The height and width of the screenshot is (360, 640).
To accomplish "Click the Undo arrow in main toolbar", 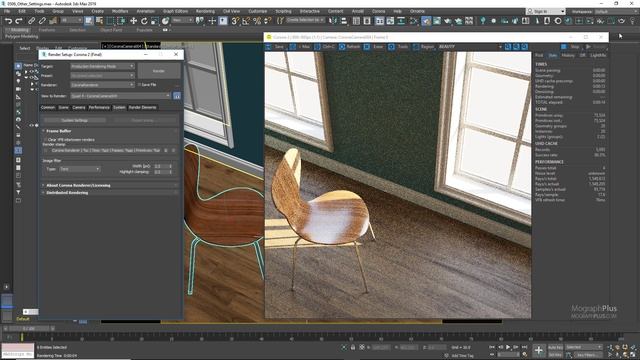I will 8,21.
